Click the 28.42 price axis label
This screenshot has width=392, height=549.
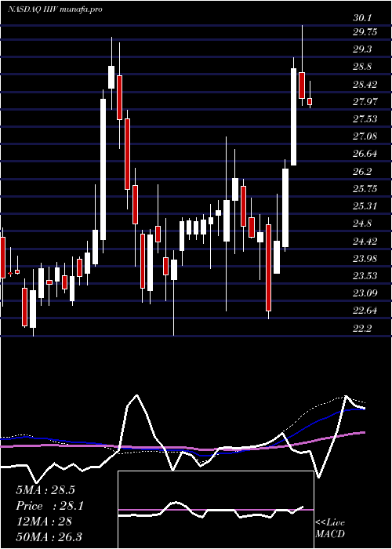coord(365,85)
